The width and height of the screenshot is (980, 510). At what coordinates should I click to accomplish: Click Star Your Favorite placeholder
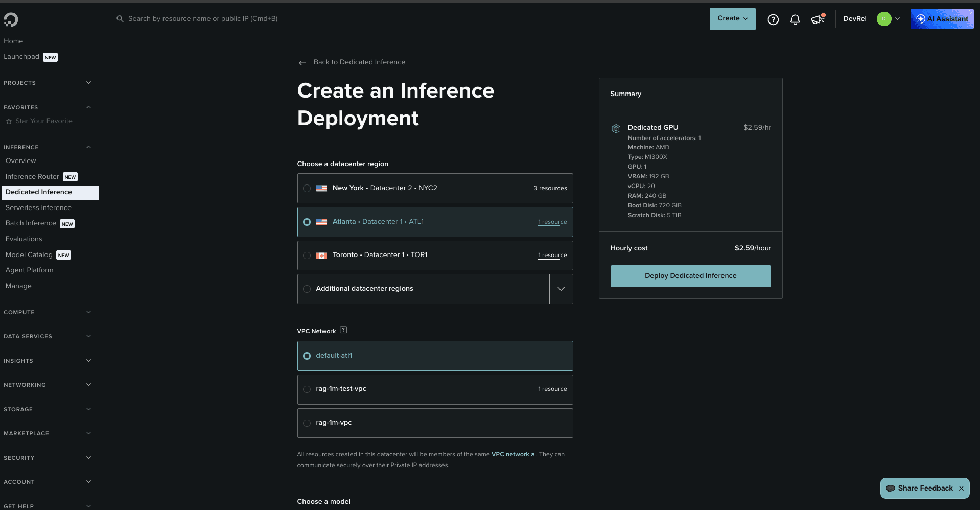coord(44,121)
